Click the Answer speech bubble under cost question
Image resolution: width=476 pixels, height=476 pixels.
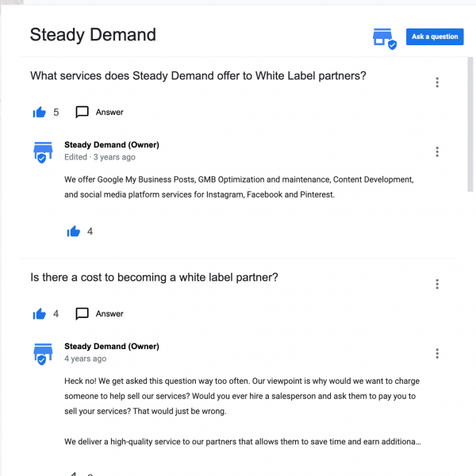click(x=82, y=313)
